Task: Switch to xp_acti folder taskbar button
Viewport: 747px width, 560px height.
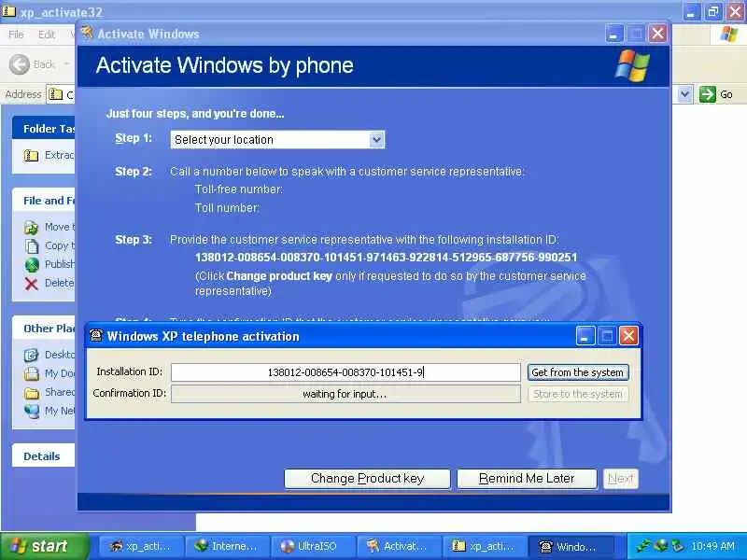Action: click(484, 546)
